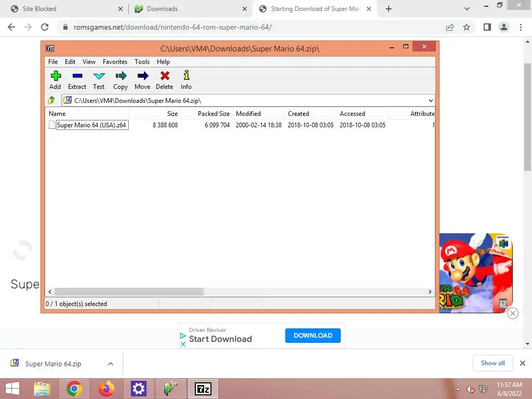Click the Test archive icon
The width and height of the screenshot is (532, 399).
point(99,76)
